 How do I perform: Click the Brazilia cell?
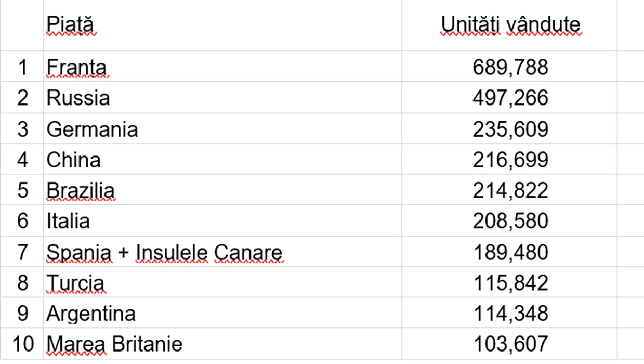222,190
